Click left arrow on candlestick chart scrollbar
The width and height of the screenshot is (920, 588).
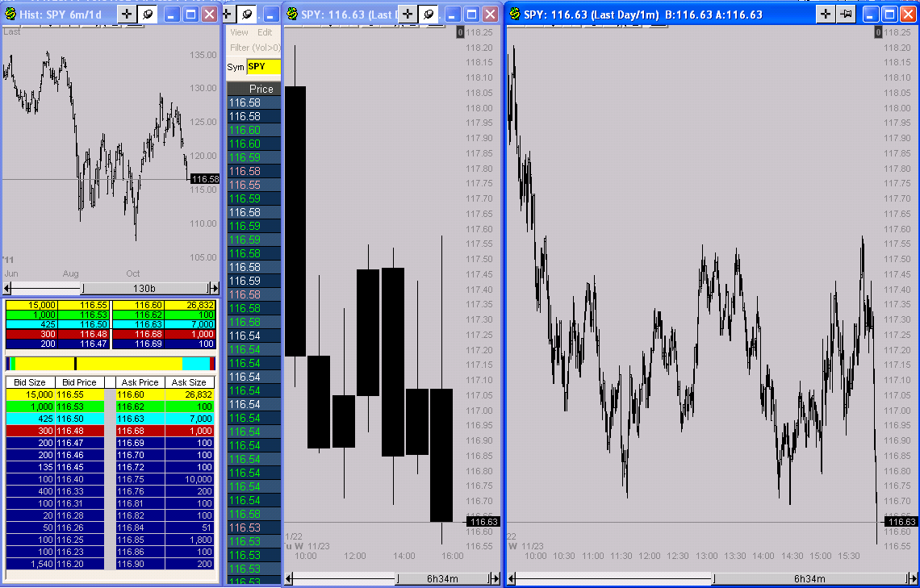pyautogui.click(x=289, y=579)
